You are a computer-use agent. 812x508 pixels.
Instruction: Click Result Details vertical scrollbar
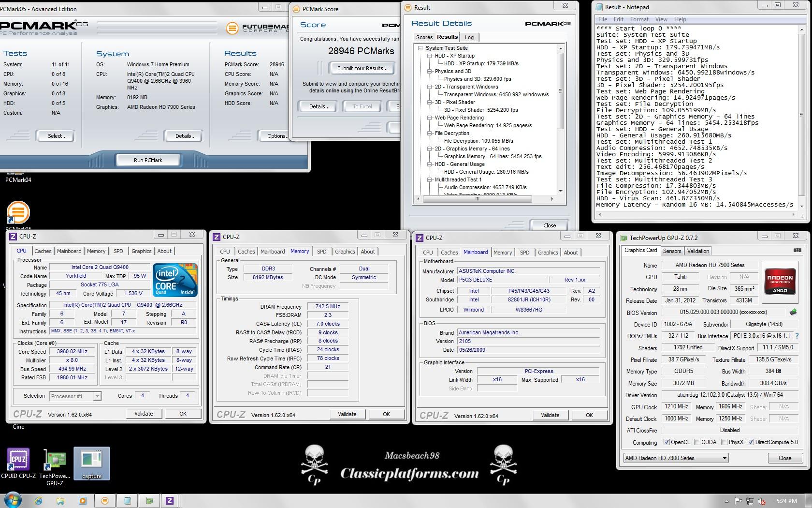pyautogui.click(x=561, y=120)
